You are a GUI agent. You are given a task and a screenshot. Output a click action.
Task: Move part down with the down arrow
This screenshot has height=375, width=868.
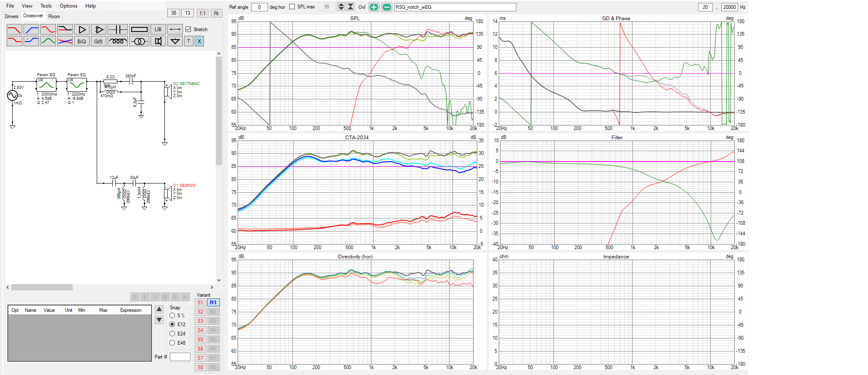(159, 320)
